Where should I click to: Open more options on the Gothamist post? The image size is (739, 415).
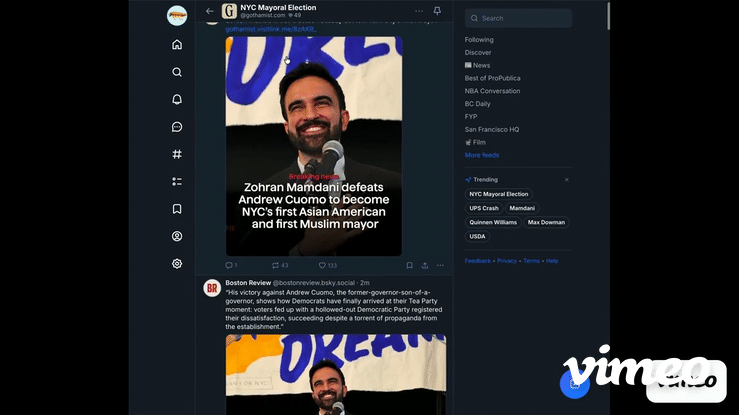click(440, 266)
